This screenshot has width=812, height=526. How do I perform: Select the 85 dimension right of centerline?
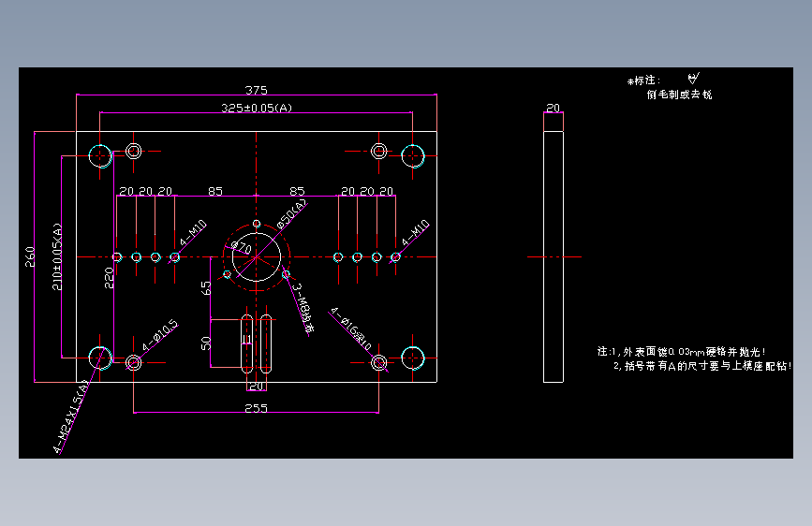pyautogui.click(x=297, y=192)
